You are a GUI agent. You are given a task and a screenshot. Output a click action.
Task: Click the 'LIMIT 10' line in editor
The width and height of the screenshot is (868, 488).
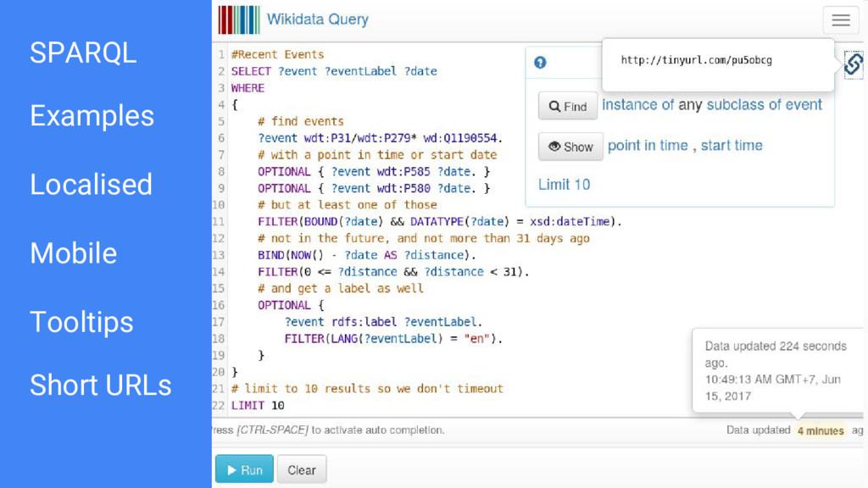[258, 406]
